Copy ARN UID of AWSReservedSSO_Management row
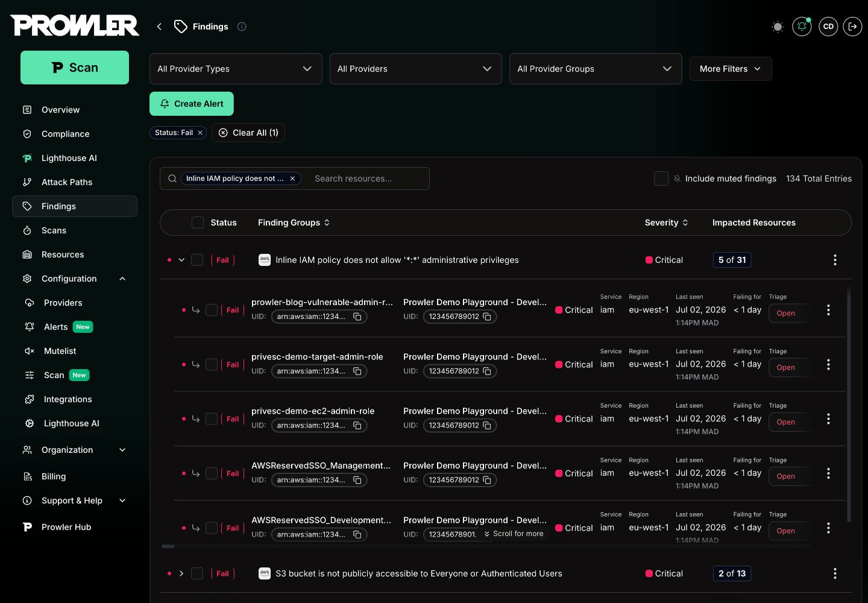The height and width of the screenshot is (603, 868). [357, 480]
